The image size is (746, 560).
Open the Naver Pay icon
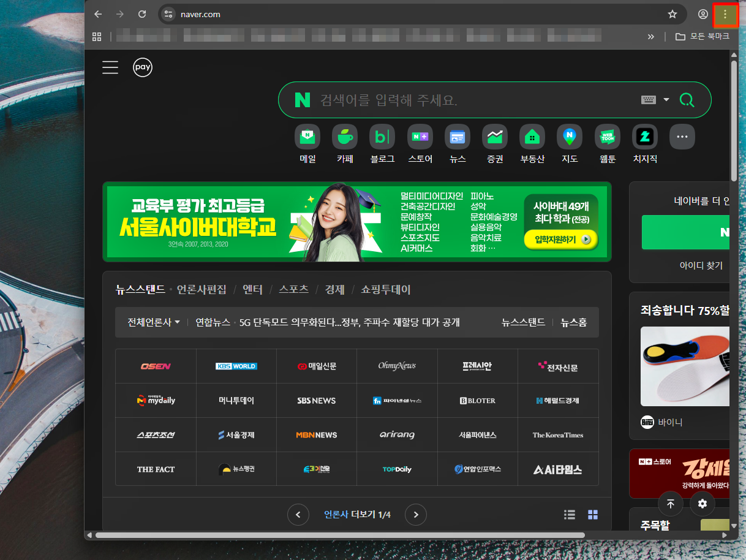point(143,67)
